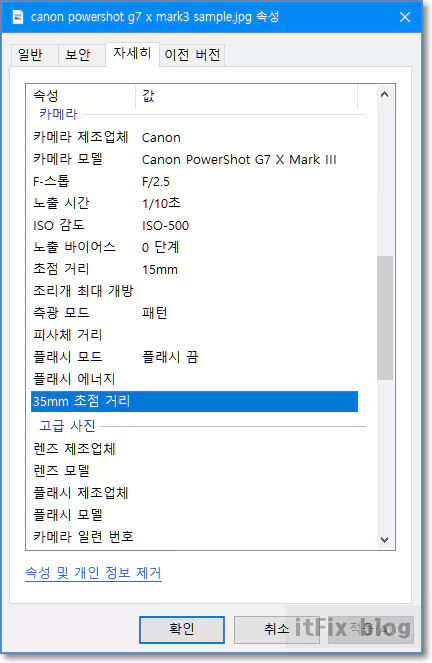Close the properties dialog
Viewport: 432px width, 663px height.
click(x=405, y=17)
